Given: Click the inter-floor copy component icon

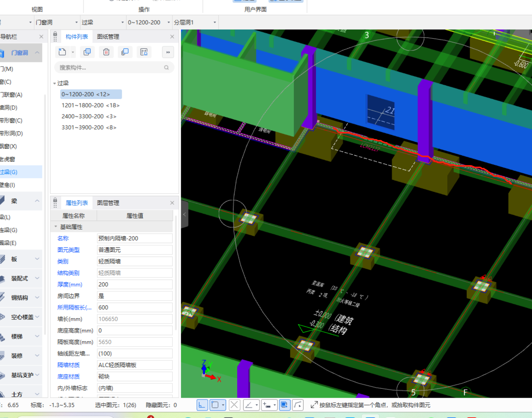Looking at the screenshot, I should [x=125, y=52].
